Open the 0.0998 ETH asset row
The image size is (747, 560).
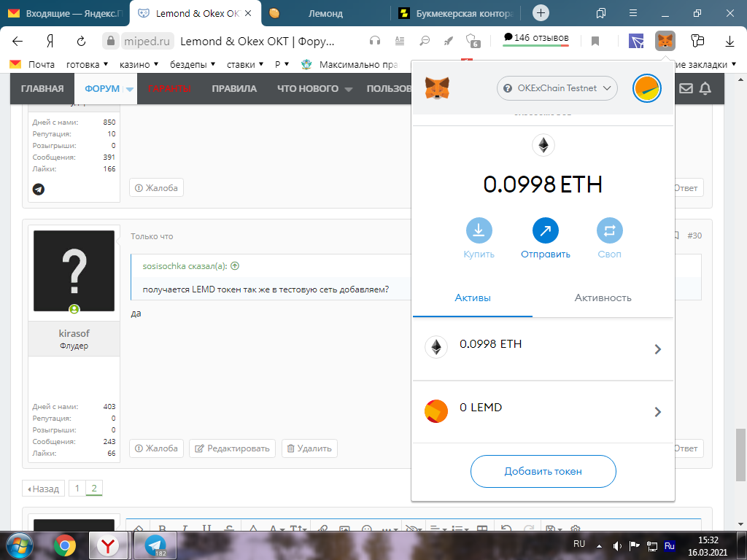click(543, 349)
